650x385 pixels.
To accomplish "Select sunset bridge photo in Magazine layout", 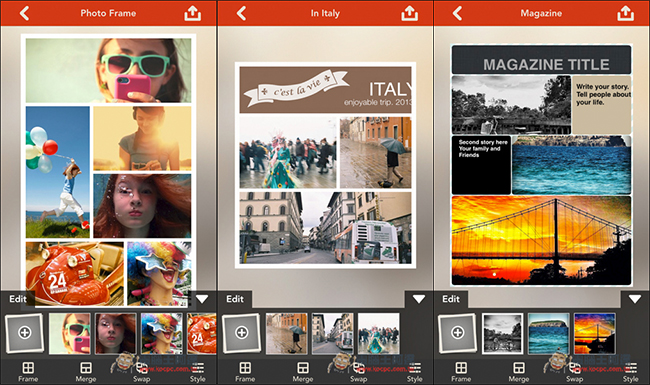I will point(541,241).
